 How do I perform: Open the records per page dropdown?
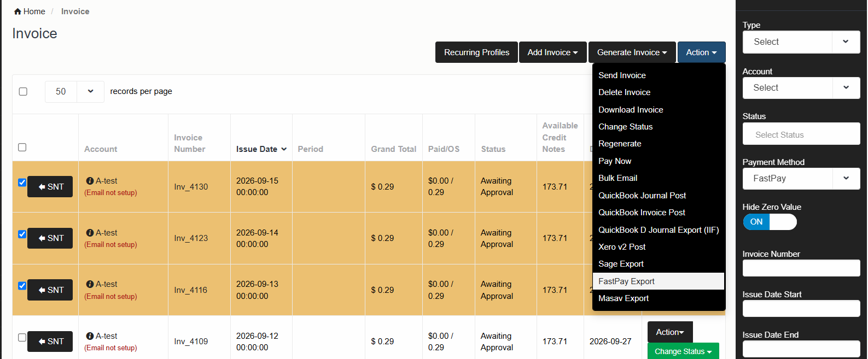[74, 91]
